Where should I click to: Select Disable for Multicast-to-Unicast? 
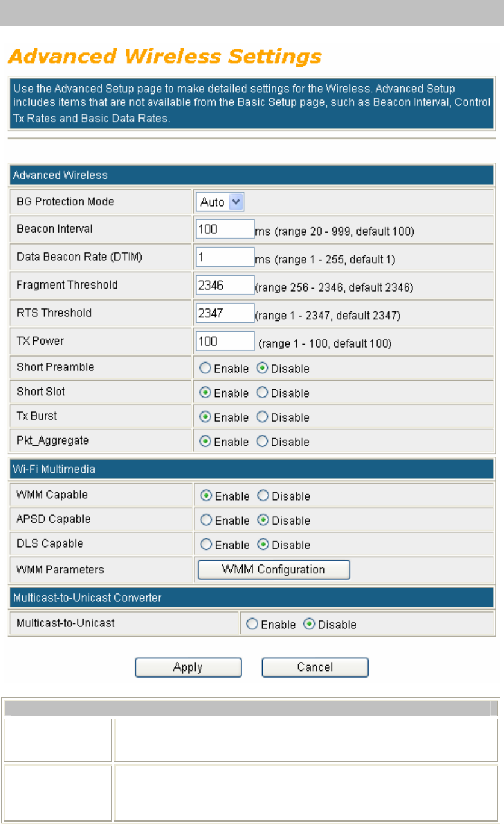[310, 624]
